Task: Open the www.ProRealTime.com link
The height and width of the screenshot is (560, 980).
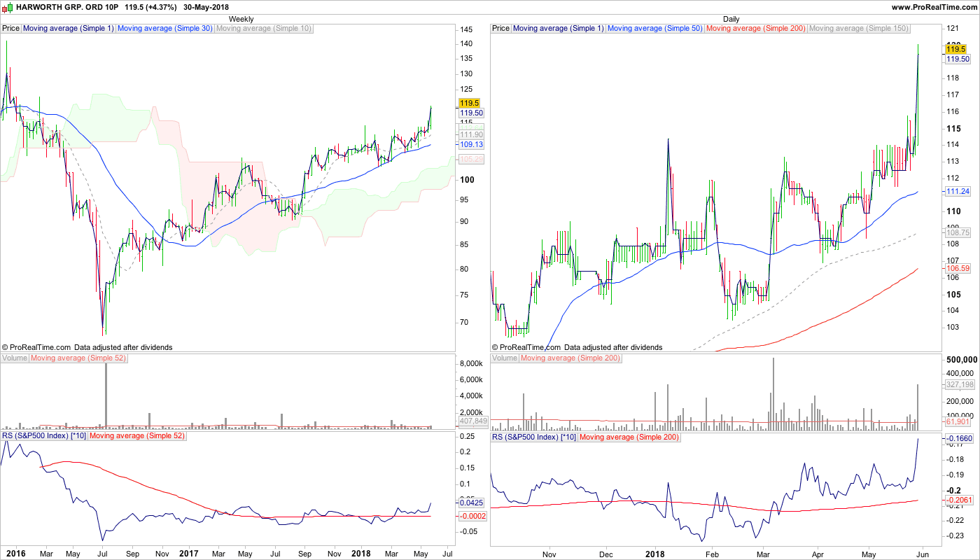Action: (x=934, y=7)
